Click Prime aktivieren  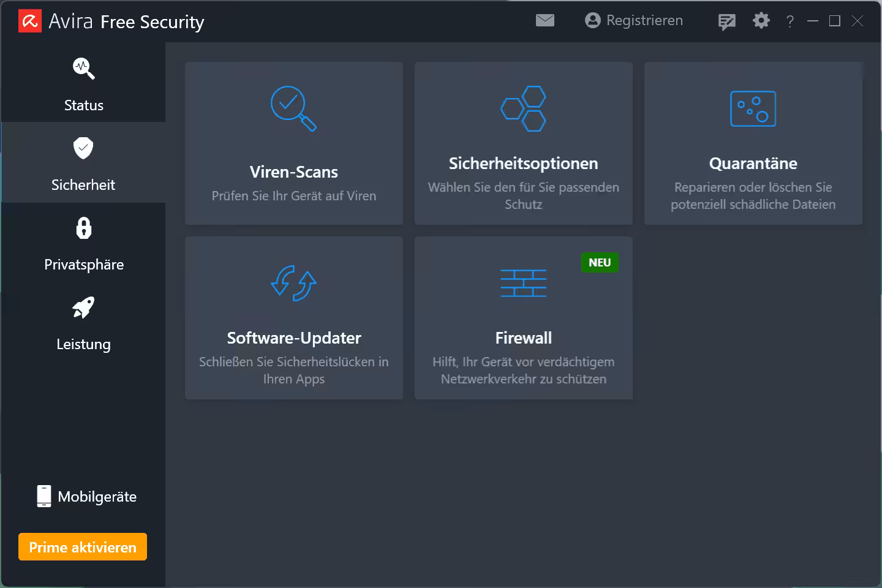coord(82,546)
